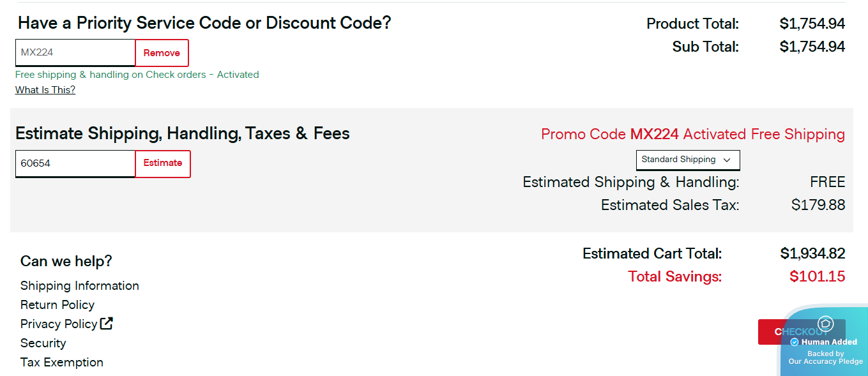Image resolution: width=868 pixels, height=376 pixels.
Task: Click the Estimated Sales Tax value $179.88
Action: (818, 205)
